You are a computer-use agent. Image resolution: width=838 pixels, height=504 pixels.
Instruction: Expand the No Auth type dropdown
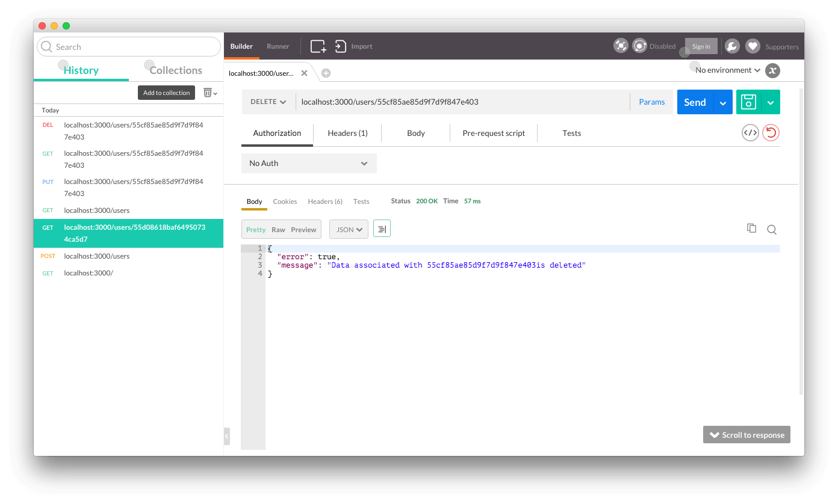(309, 164)
